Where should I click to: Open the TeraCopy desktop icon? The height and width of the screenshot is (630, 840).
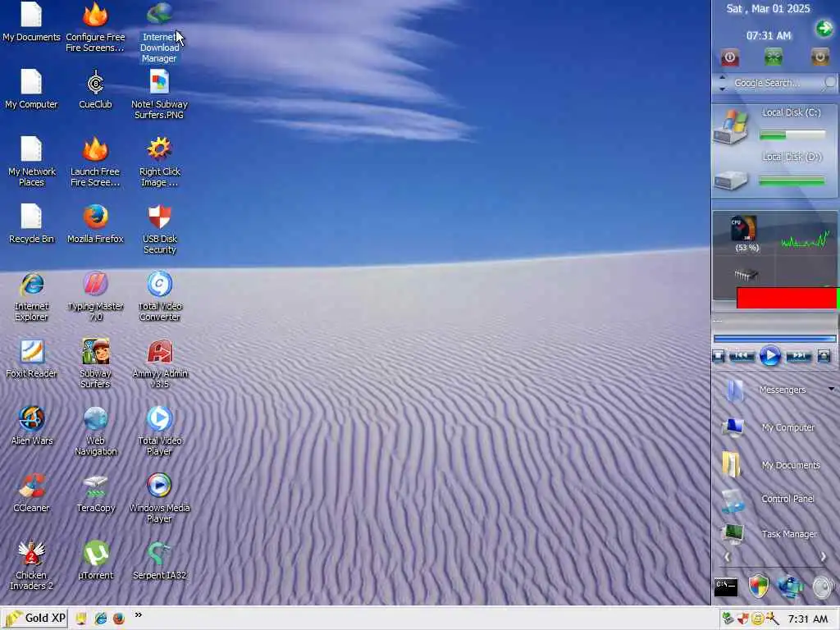pyautogui.click(x=95, y=493)
